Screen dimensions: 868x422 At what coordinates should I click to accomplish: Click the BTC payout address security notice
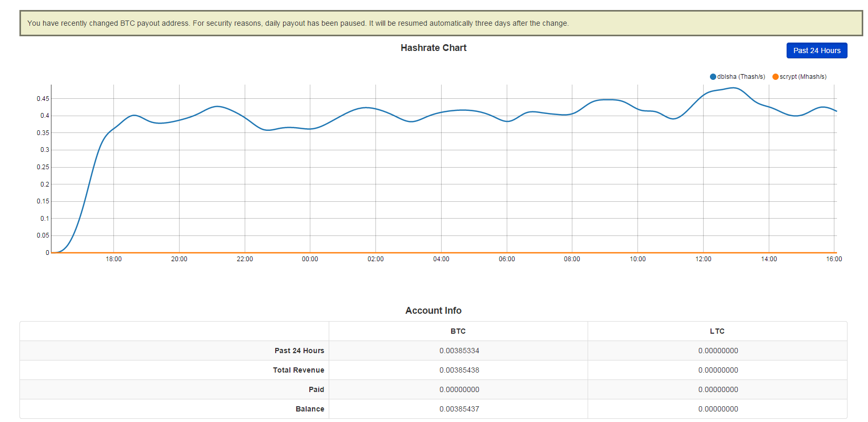point(298,23)
